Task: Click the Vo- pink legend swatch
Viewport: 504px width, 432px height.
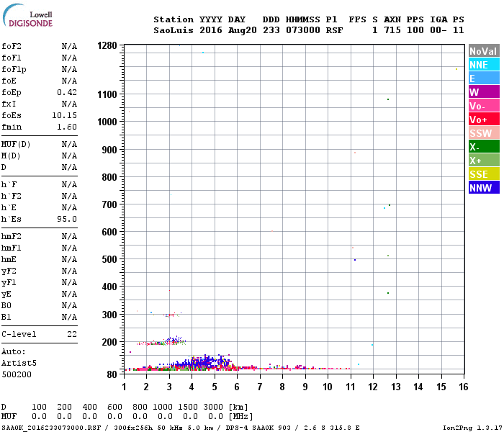Action: 483,106
